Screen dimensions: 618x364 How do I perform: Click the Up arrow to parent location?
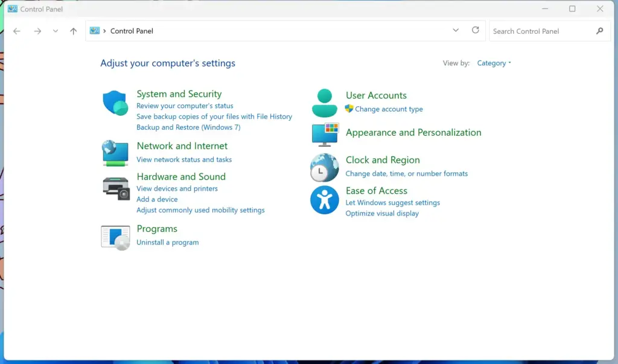73,31
